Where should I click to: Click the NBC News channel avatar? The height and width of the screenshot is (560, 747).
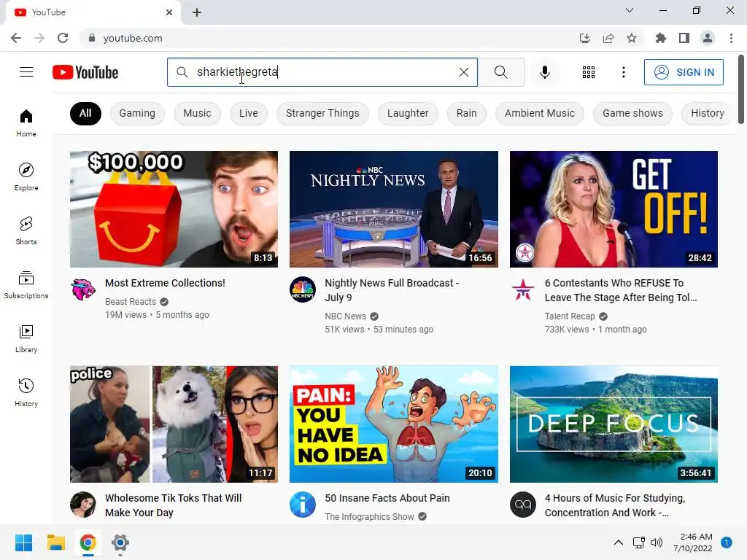click(x=303, y=289)
